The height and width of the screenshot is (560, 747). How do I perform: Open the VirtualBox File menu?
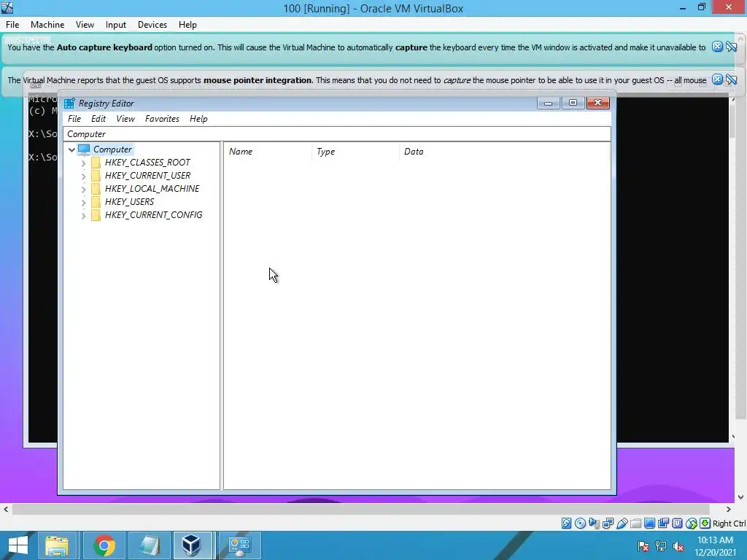coord(12,25)
